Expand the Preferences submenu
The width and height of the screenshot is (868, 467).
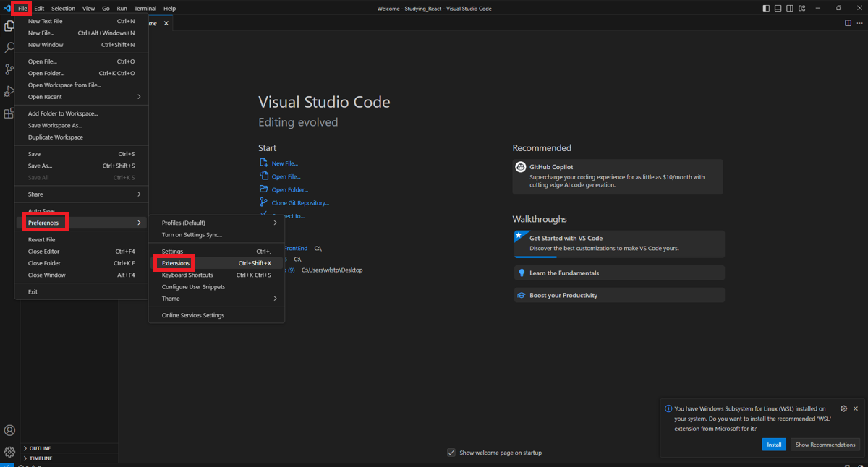[x=81, y=223]
